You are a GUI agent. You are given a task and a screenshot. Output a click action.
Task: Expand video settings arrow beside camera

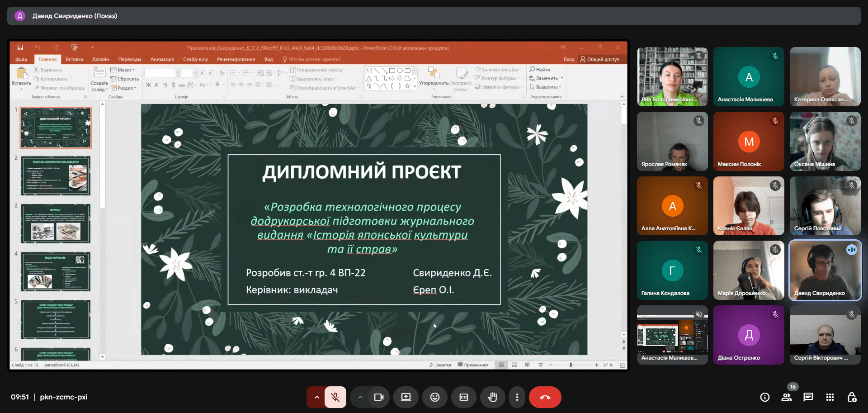(x=360, y=397)
